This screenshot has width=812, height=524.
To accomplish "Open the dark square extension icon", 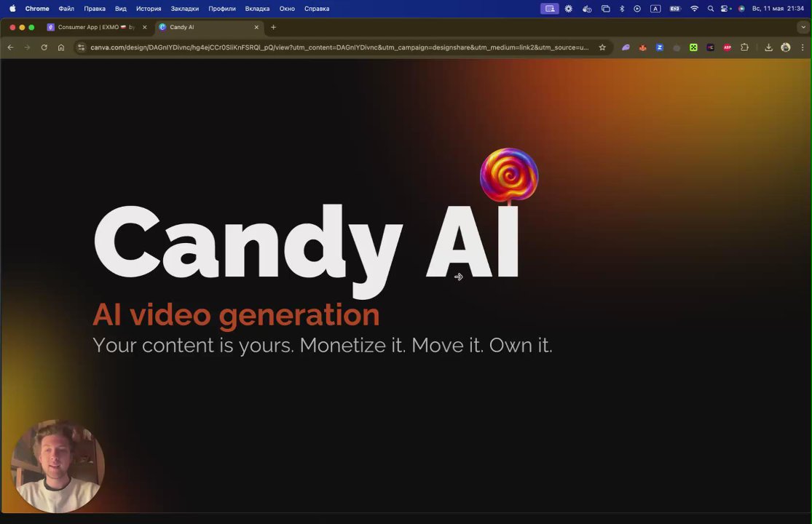I will click(711, 47).
